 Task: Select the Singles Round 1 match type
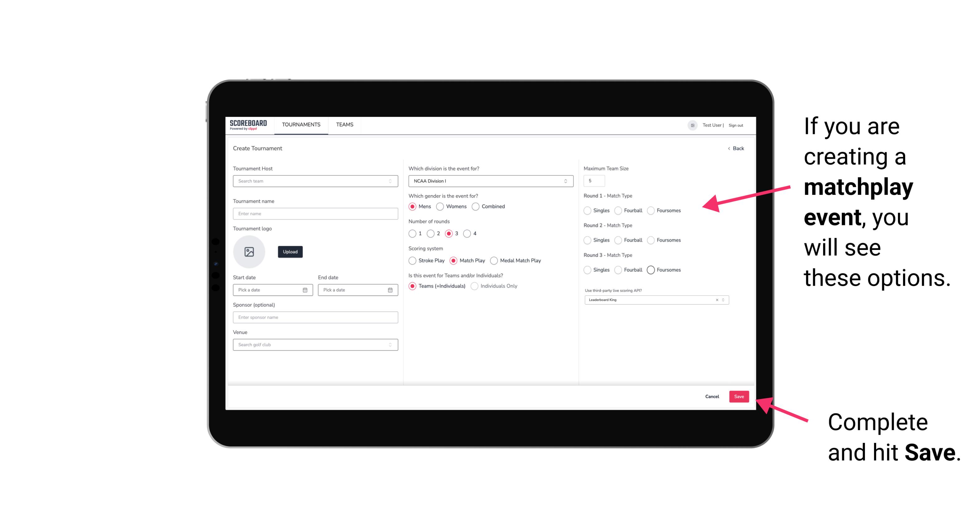pyautogui.click(x=587, y=210)
